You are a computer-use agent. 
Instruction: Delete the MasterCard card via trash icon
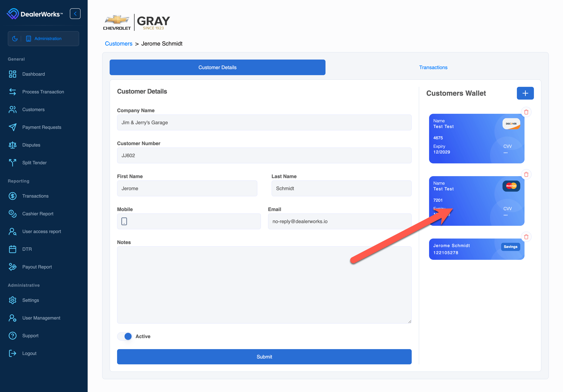[526, 174]
